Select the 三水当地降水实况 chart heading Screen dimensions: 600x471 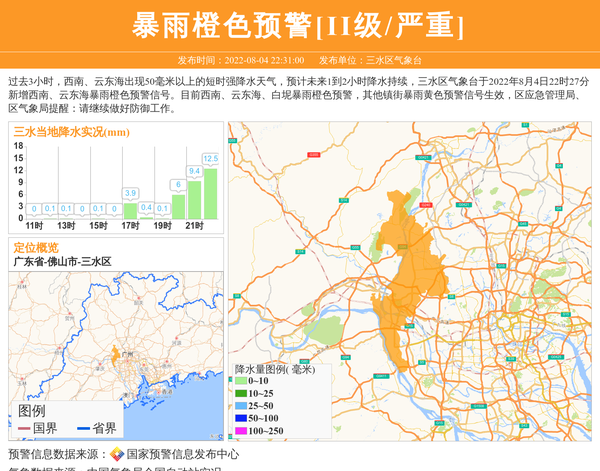coord(71,131)
